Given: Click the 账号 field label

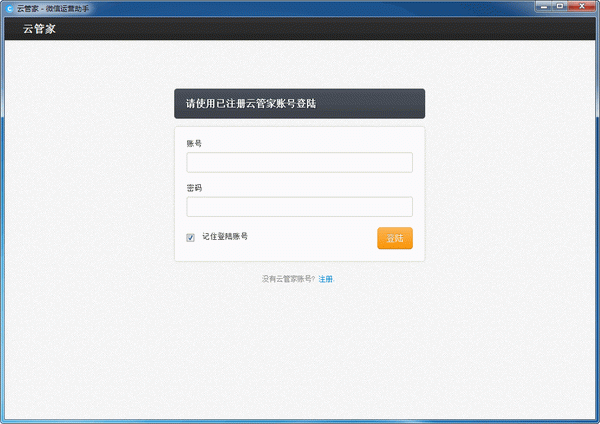Looking at the screenshot, I should pos(194,144).
